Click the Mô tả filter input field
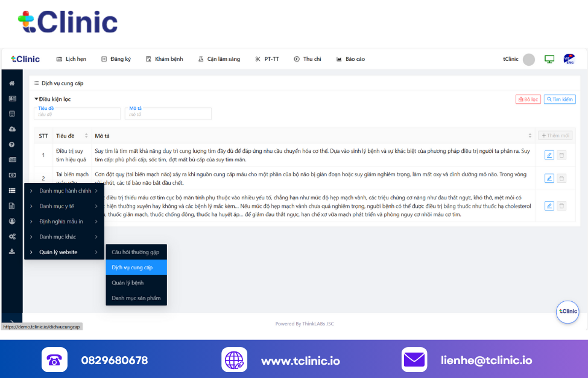This screenshot has width=588, height=378. pyautogui.click(x=168, y=114)
